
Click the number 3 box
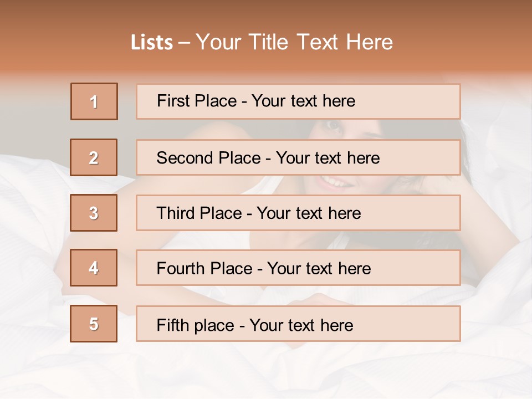(x=94, y=213)
